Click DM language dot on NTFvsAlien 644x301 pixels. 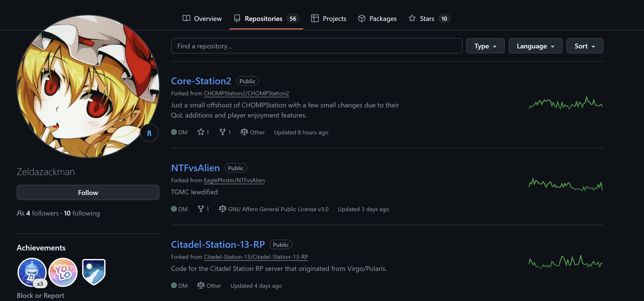tap(174, 209)
